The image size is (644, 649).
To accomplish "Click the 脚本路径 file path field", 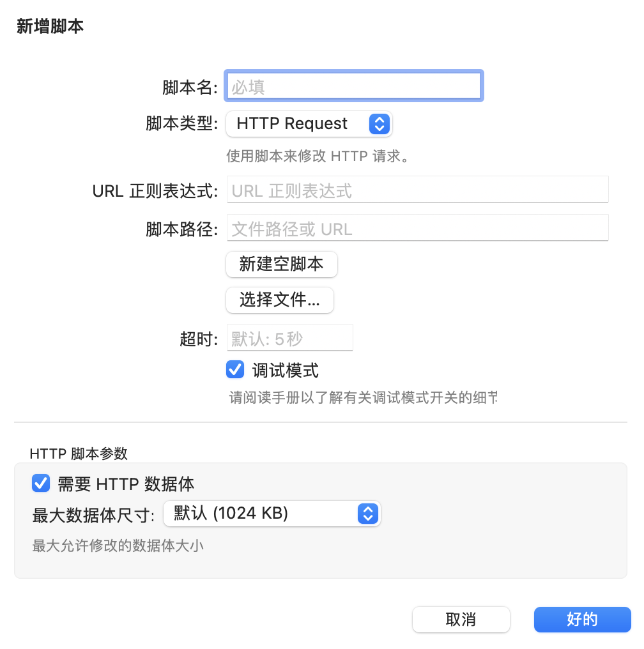I will click(417, 229).
